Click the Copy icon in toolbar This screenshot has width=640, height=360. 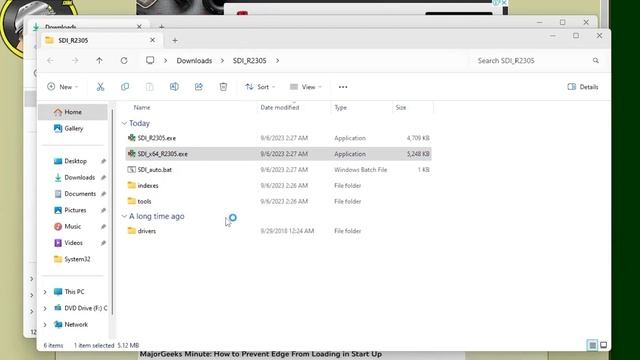(x=125, y=87)
